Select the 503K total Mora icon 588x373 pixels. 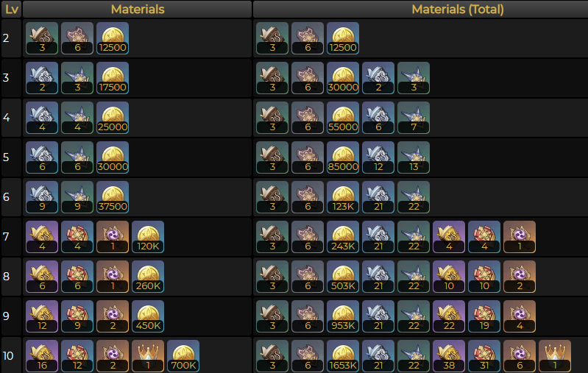pos(343,277)
